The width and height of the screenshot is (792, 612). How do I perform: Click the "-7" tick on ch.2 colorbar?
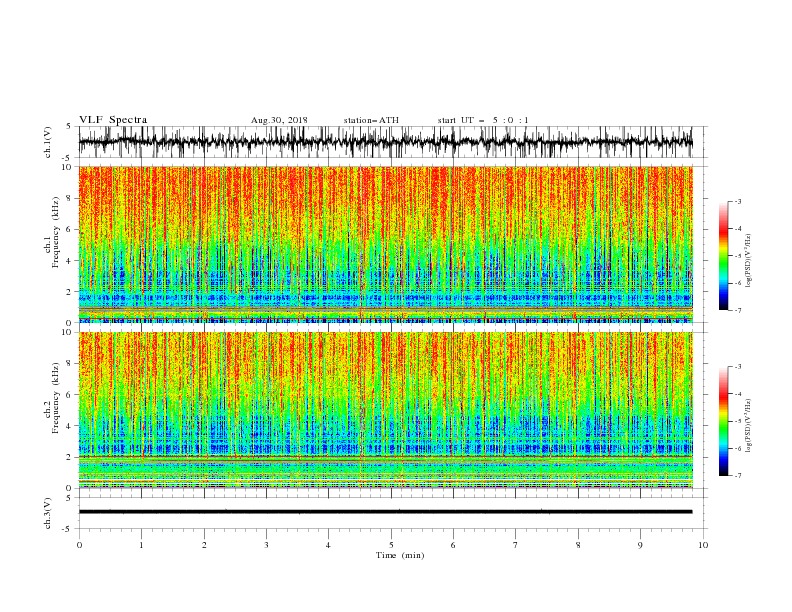737,476
